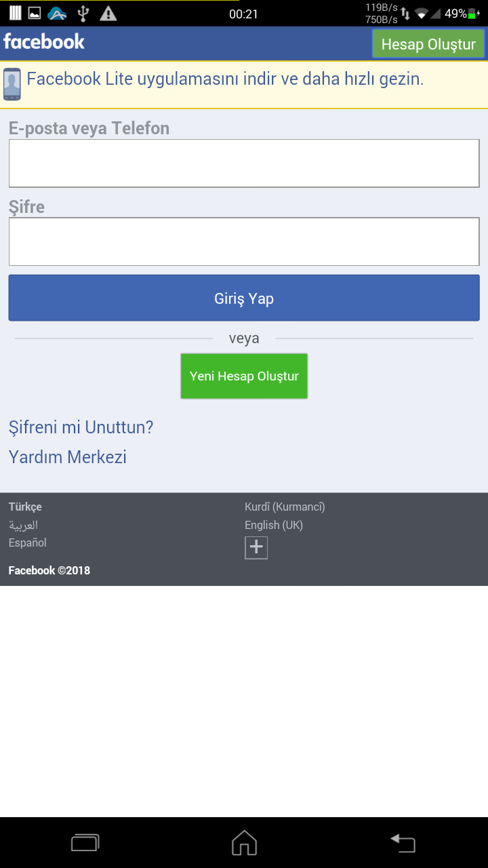Tap the USB status bar icon
The width and height of the screenshot is (488, 868).
[83, 13]
